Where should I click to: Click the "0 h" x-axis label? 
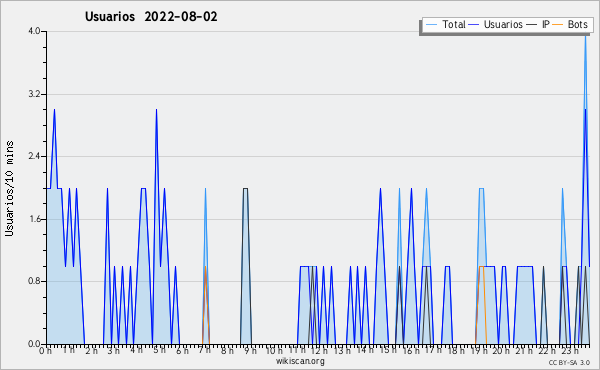pos(45,351)
